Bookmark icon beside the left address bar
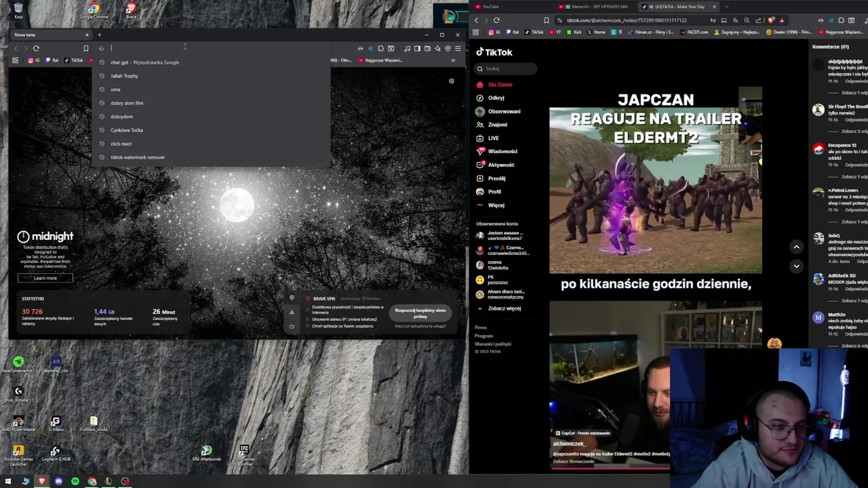The image size is (868, 488). 85,48
